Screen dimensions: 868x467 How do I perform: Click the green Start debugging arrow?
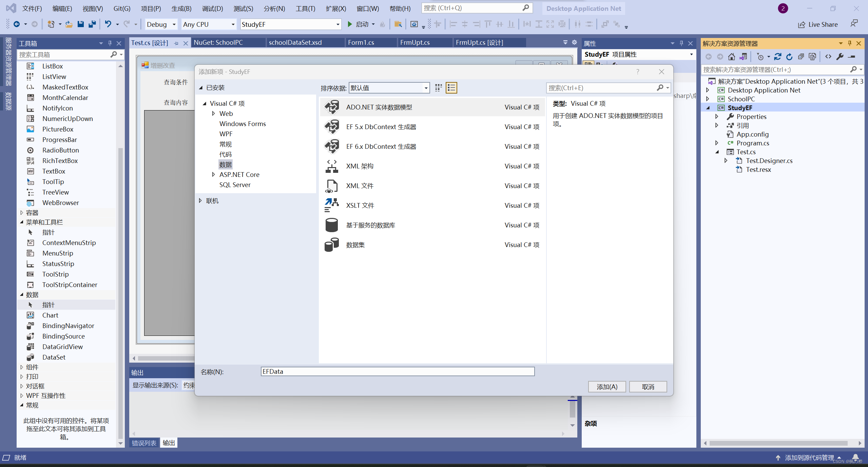[350, 24]
